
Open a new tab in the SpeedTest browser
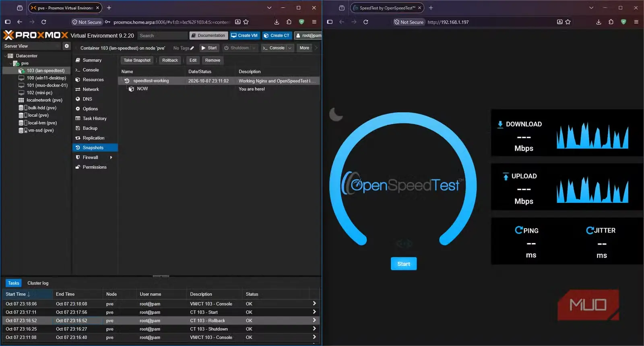point(431,8)
